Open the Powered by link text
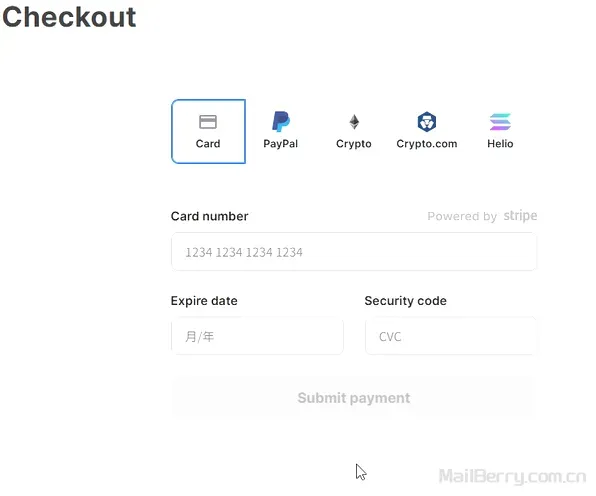 [462, 216]
